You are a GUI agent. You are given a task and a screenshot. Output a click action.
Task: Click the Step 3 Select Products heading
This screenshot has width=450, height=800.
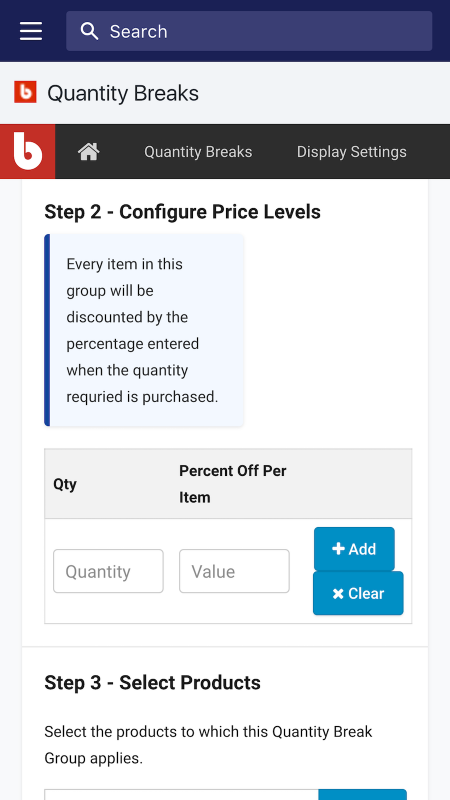pos(153,683)
